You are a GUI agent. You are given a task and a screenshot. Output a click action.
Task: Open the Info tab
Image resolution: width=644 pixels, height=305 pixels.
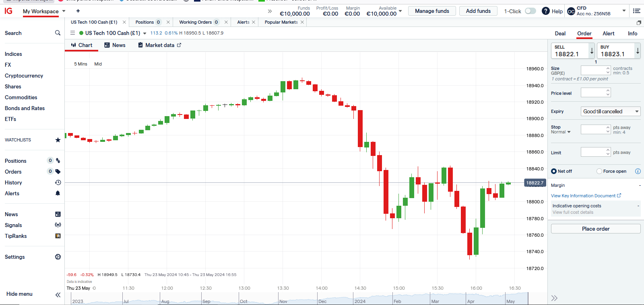633,33
